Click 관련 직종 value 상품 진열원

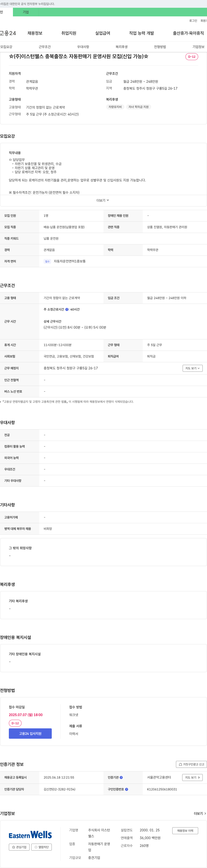click(167, 227)
